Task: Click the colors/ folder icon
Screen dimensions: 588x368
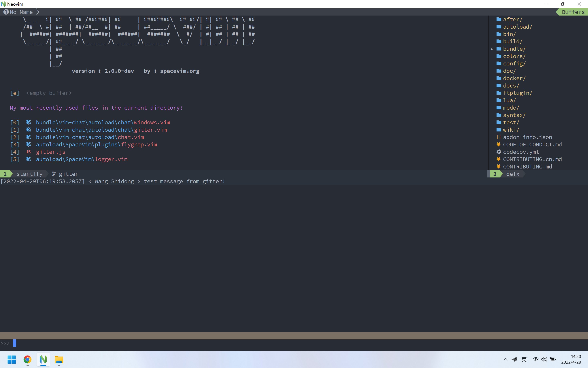Action: (499, 56)
